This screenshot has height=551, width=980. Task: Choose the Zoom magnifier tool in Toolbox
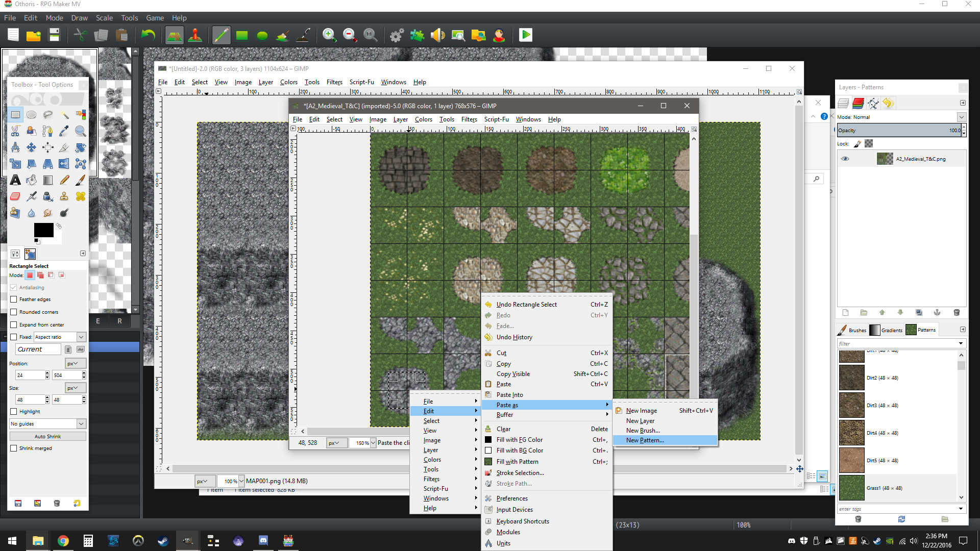[x=81, y=131]
